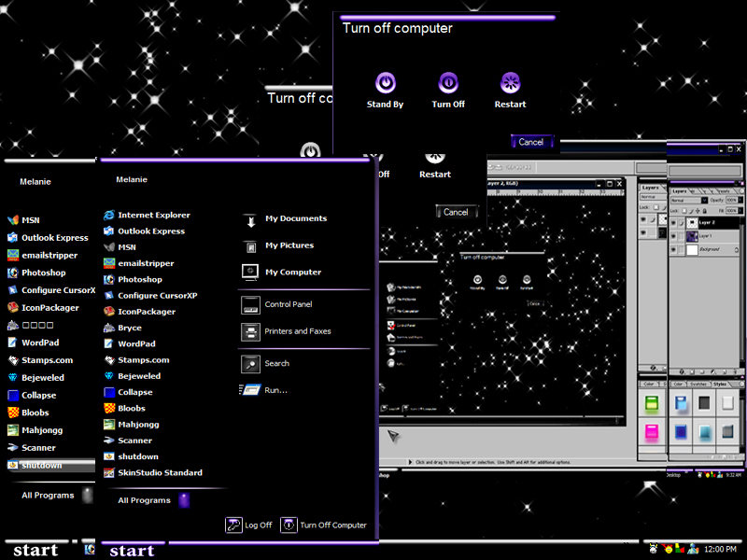Viewport: 747px width, 560px height.
Task: Open the Normal blend mode dropdown
Action: pyautogui.click(x=689, y=200)
